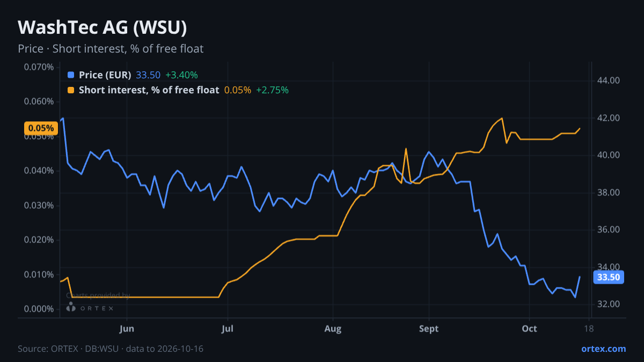Click the 18 date label on x-axis

[589, 329]
